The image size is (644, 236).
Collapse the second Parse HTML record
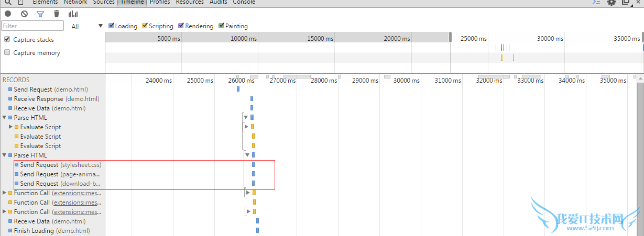pyautogui.click(x=4, y=155)
